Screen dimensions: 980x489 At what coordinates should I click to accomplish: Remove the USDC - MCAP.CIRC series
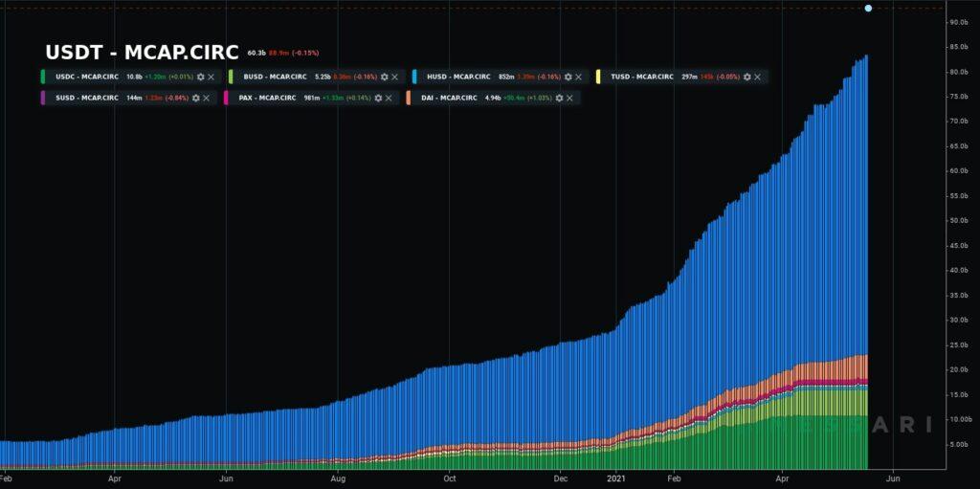click(x=212, y=77)
